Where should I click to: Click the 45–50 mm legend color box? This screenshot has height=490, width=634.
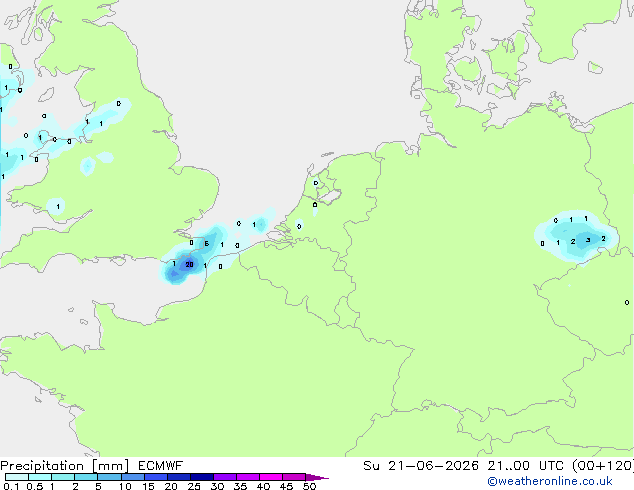click(x=294, y=477)
